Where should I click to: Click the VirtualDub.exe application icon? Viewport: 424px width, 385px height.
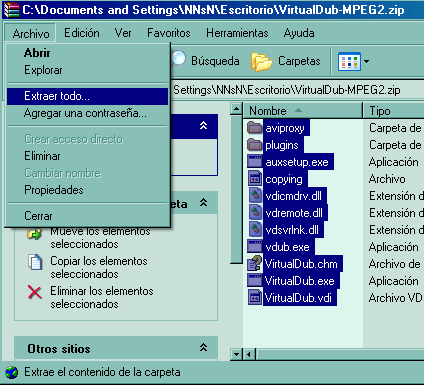(x=255, y=280)
